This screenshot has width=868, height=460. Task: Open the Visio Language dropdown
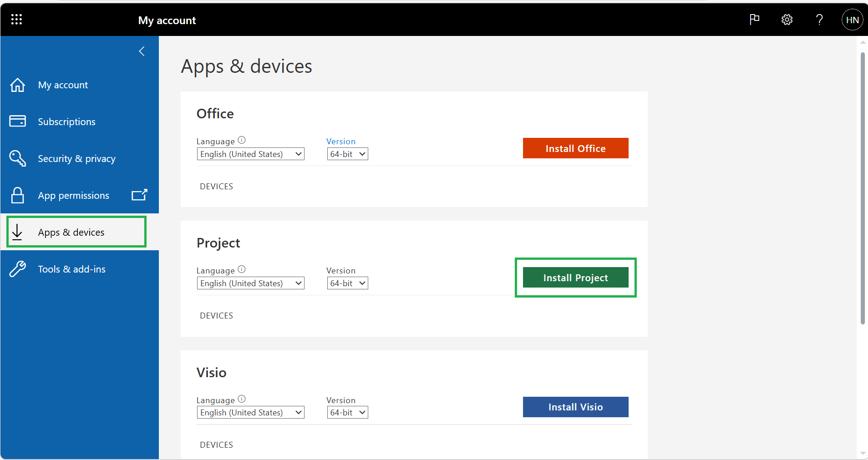pyautogui.click(x=250, y=413)
